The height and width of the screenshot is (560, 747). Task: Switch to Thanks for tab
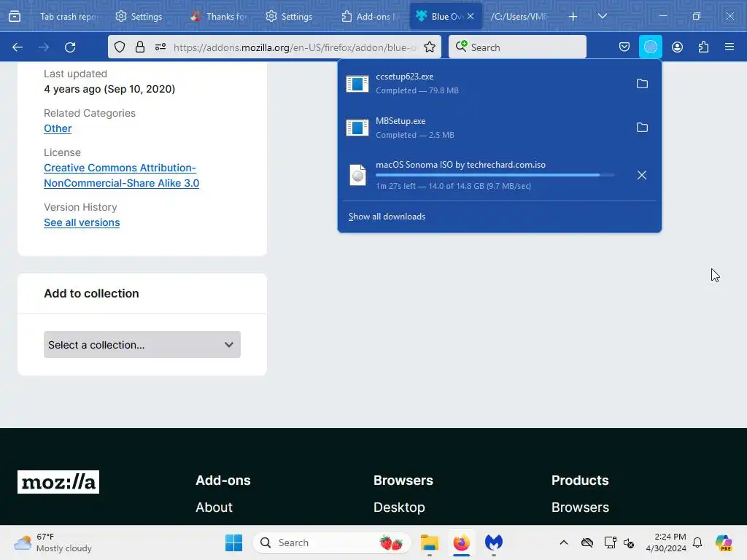click(218, 16)
